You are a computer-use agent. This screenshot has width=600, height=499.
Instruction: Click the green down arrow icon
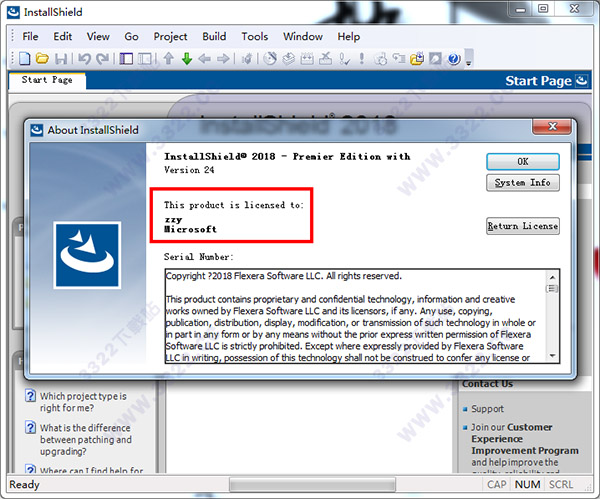pos(187,59)
